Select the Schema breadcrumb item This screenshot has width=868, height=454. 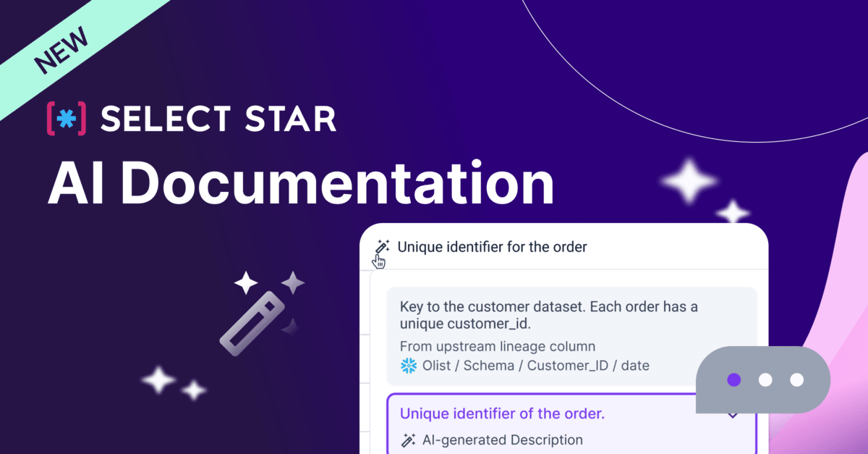pyautogui.click(x=489, y=366)
